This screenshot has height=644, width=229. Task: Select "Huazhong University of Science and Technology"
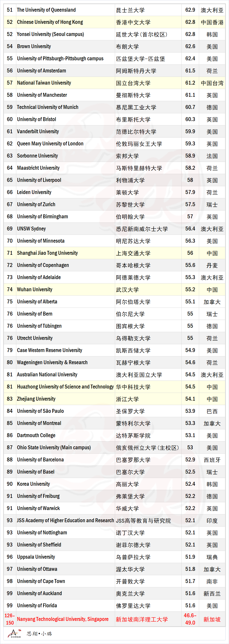pos(65,387)
